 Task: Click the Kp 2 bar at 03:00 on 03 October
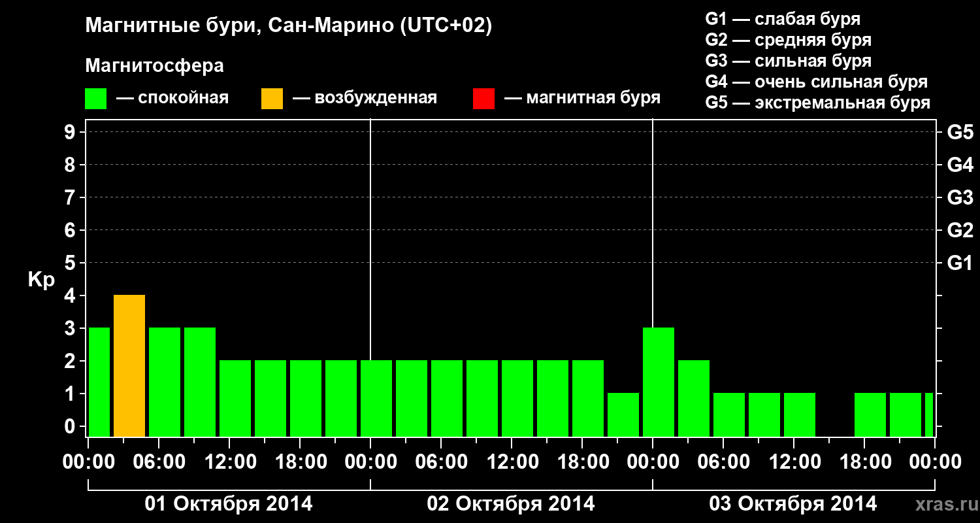[694, 399]
